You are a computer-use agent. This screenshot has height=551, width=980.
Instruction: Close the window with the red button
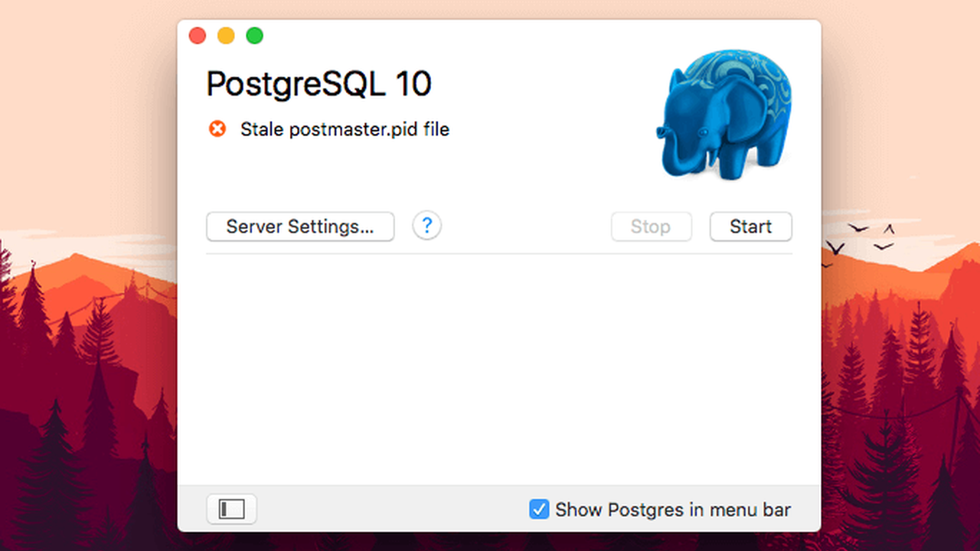pos(198,35)
